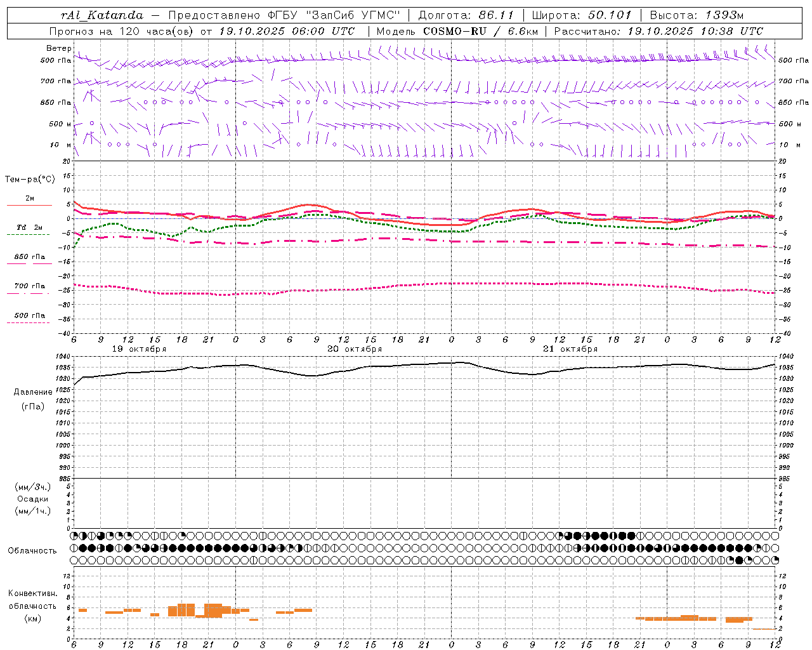This screenshot has width=812, height=650.
Task: Select the Давление pressure heading
Action: 33,392
